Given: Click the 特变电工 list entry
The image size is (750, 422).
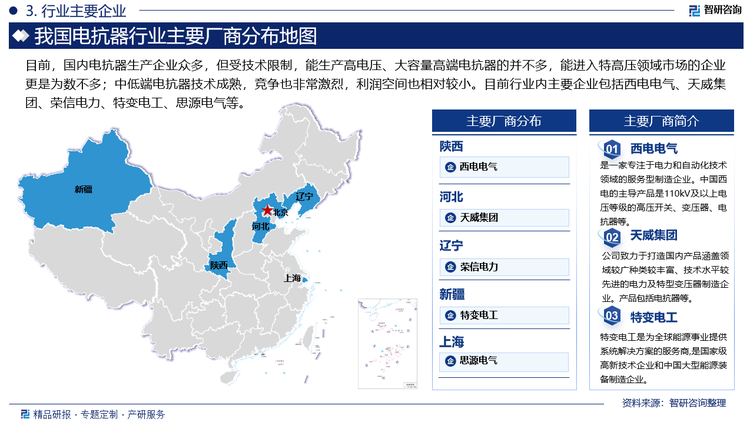Looking at the screenshot, I should tap(504, 315).
